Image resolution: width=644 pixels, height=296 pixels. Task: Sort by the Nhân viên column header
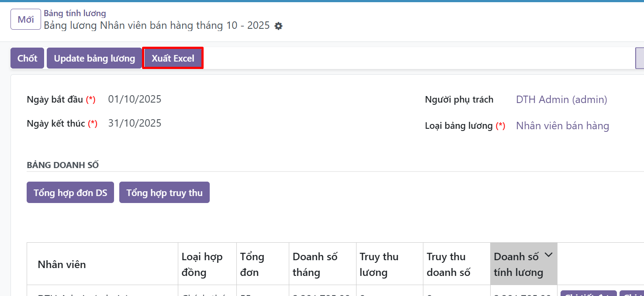(62, 265)
